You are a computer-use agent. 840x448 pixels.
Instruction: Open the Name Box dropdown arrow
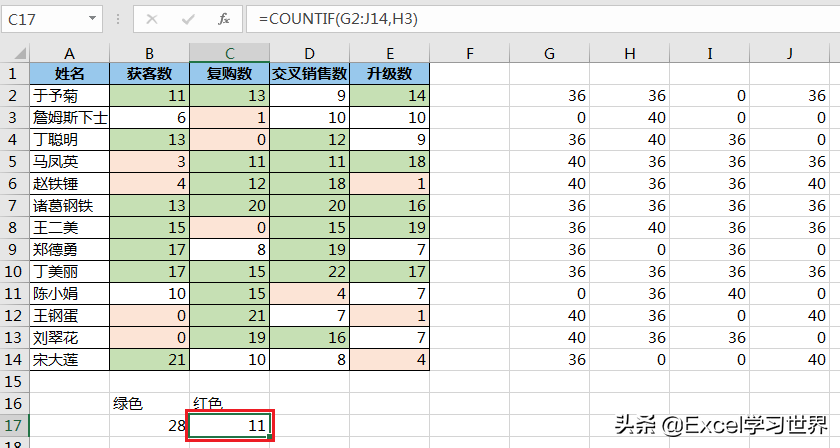[x=92, y=19]
